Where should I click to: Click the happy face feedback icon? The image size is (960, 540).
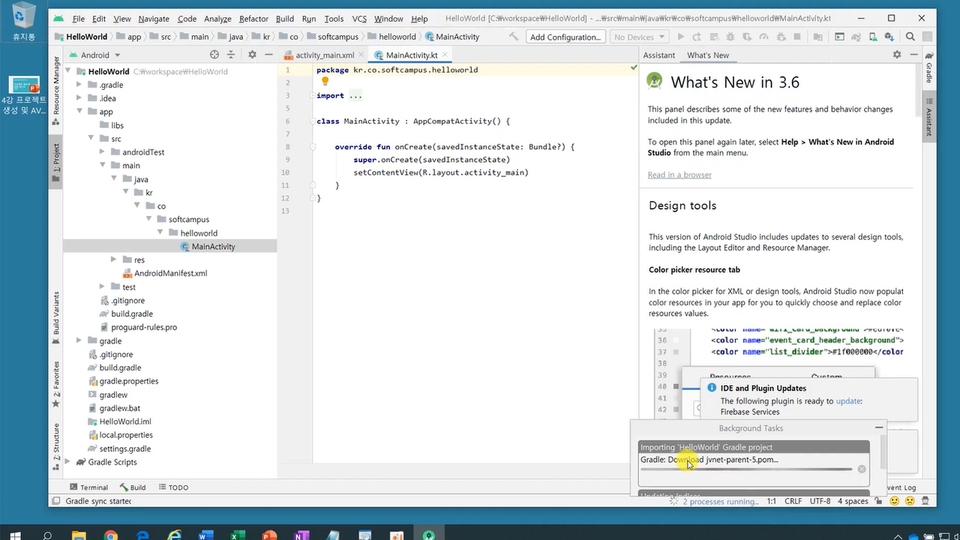click(x=894, y=501)
